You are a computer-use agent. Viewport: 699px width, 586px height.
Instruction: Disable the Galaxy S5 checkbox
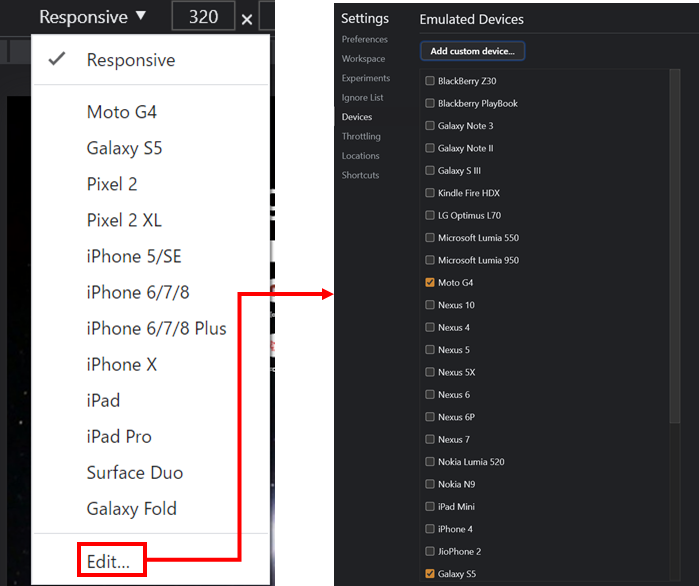[x=430, y=574]
